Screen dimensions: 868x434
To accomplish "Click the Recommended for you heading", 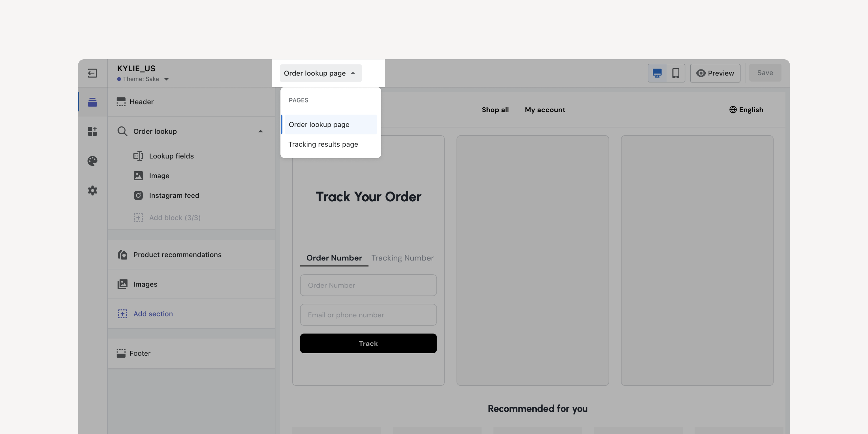I will coord(538,408).
